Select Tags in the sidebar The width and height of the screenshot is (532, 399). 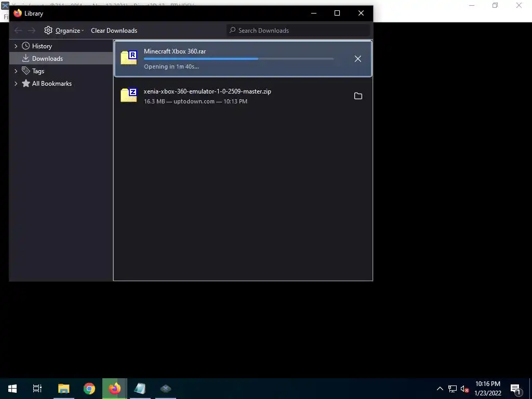(38, 71)
